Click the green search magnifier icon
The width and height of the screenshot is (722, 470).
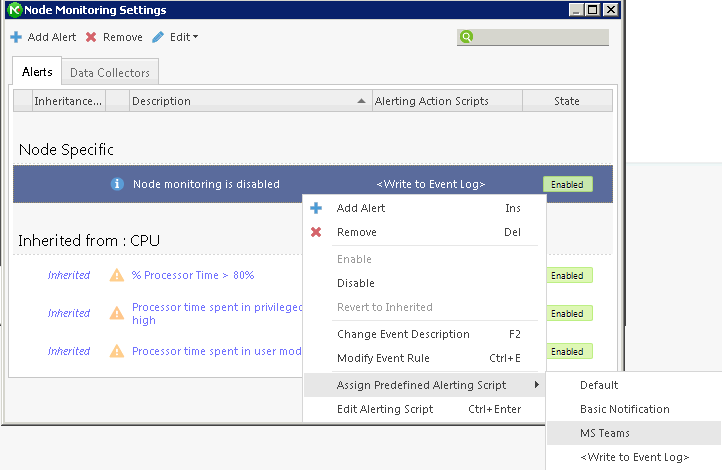tap(466, 38)
